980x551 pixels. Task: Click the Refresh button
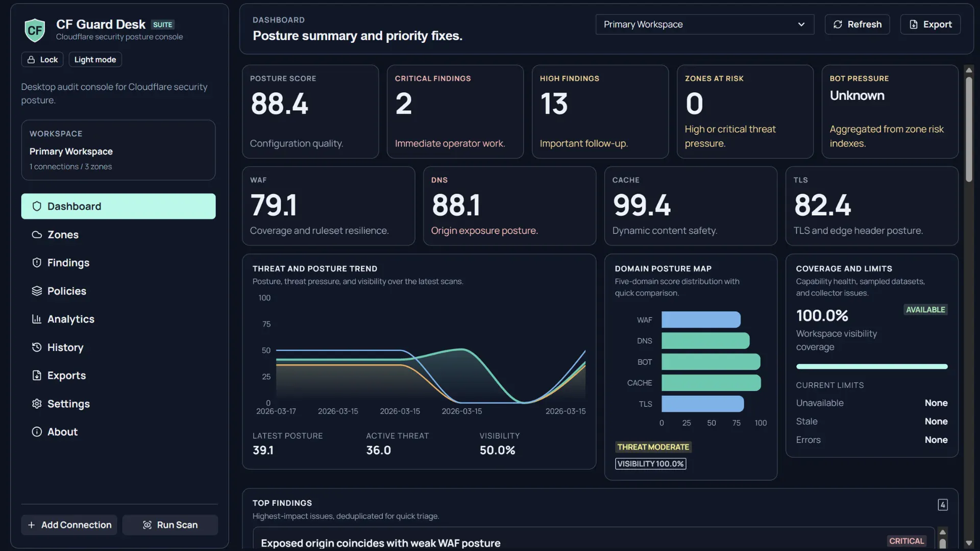coord(857,24)
